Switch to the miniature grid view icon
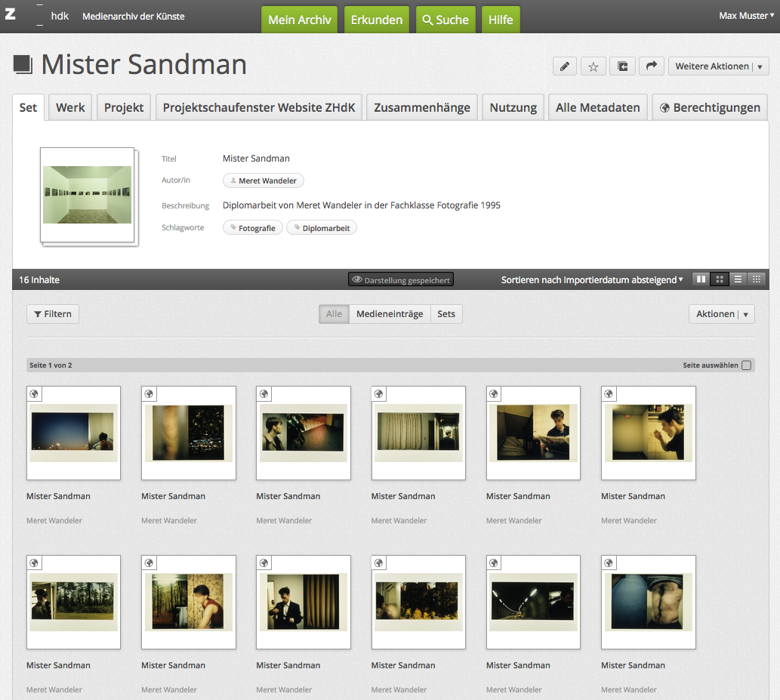780x700 pixels. pos(757,279)
